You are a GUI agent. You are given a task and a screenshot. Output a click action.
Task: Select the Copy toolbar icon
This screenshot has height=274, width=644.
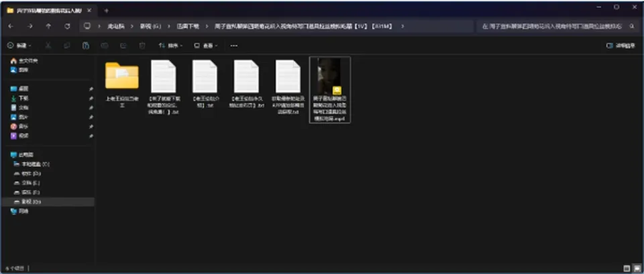[67, 45]
